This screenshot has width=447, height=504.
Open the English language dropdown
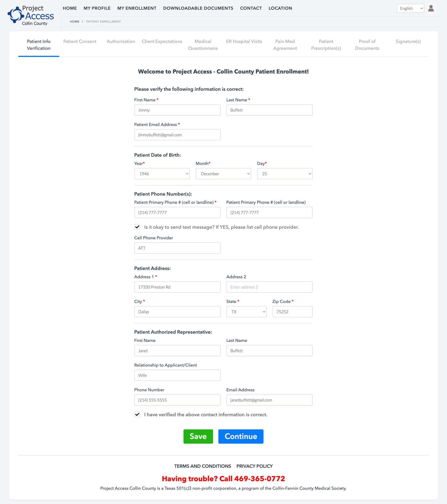click(x=410, y=8)
